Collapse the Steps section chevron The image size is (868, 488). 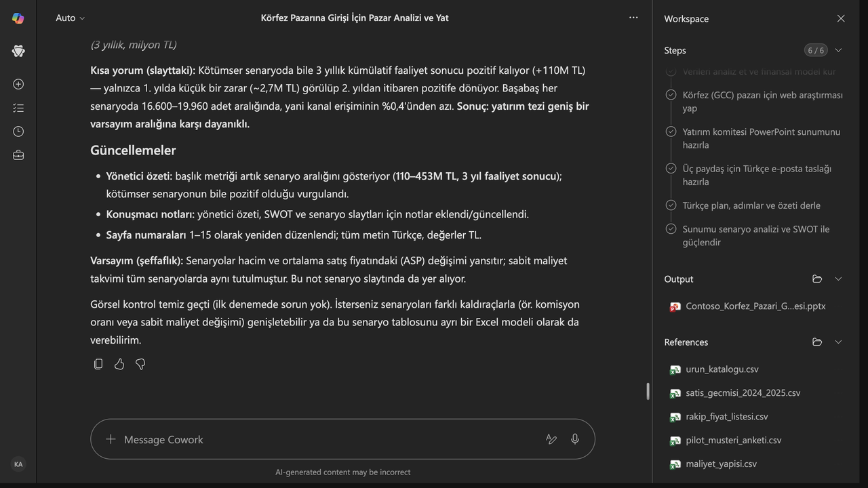(838, 50)
